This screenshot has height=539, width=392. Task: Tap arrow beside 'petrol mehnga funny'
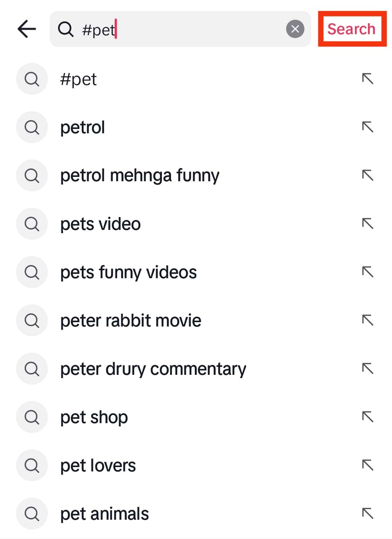(x=367, y=175)
